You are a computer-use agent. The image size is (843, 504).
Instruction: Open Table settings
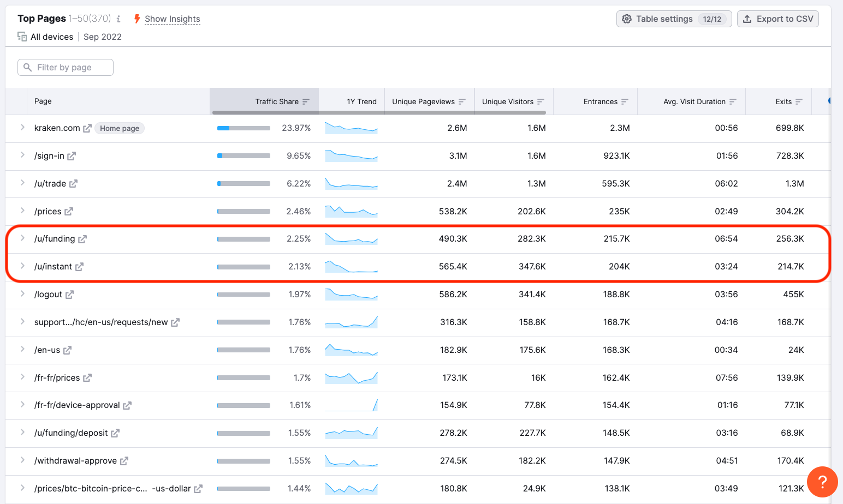coord(674,19)
